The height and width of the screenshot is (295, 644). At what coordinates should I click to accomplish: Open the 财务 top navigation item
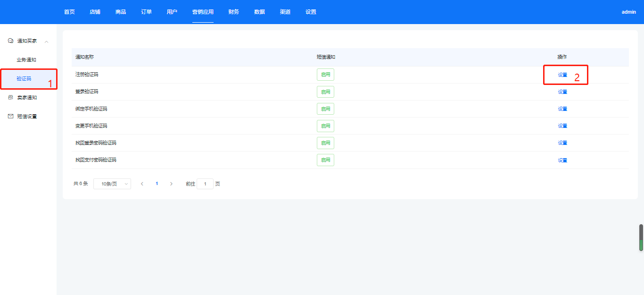233,12
